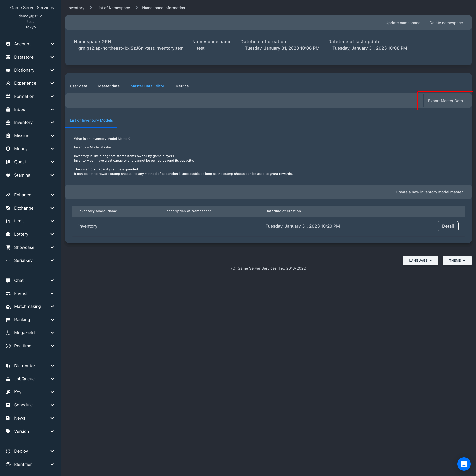Go to List of Namespace breadcrumb
The height and width of the screenshot is (476, 476).
coord(113,8)
